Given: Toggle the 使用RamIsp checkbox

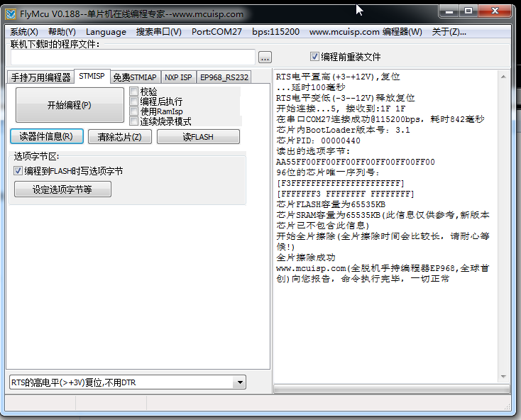Looking at the screenshot, I should [x=134, y=111].
